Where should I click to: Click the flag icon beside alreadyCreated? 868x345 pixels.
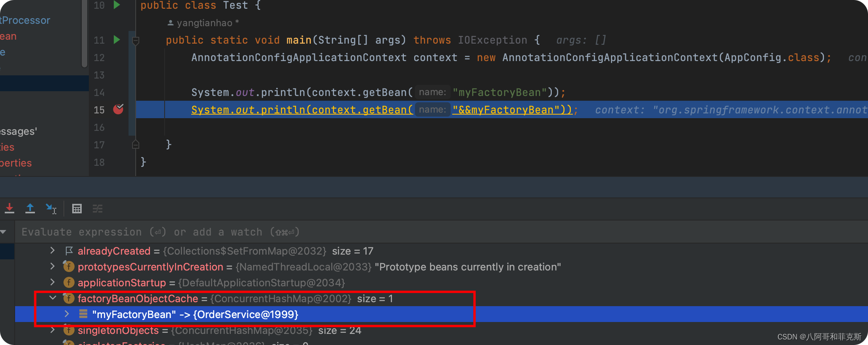pyautogui.click(x=69, y=251)
